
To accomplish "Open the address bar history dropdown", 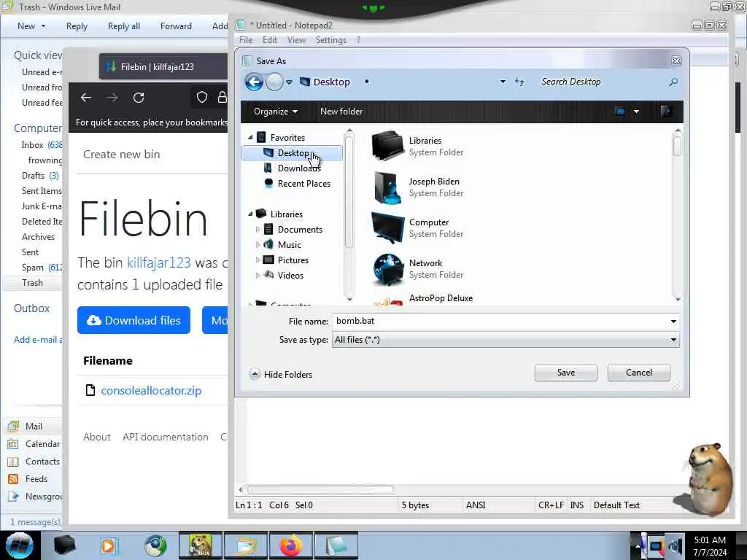I will click(x=503, y=82).
